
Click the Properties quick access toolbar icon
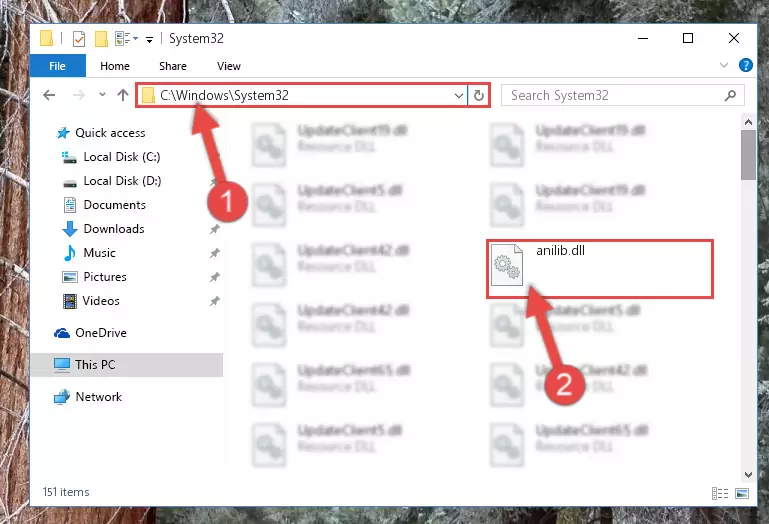78,38
